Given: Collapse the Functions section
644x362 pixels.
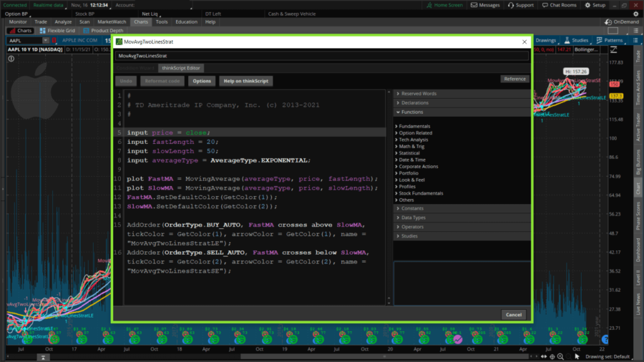Looking at the screenshot, I should 462,112.
